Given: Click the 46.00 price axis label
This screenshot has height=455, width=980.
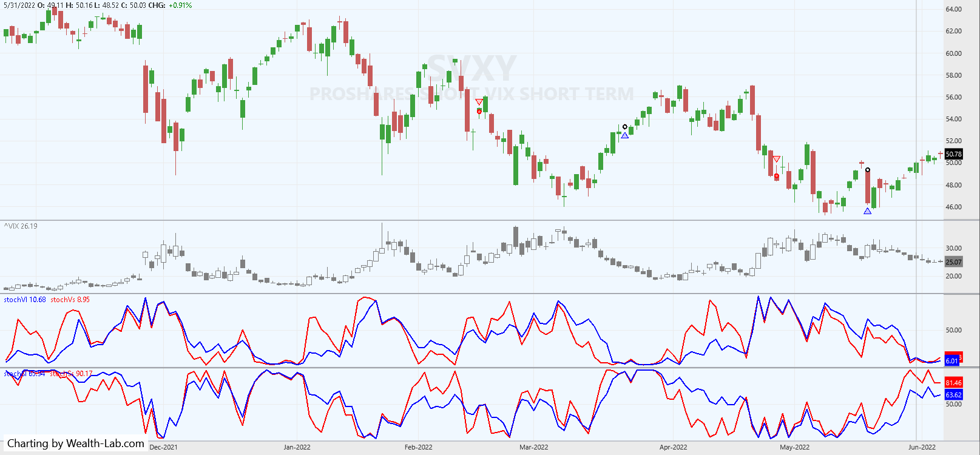Looking at the screenshot, I should (x=954, y=207).
